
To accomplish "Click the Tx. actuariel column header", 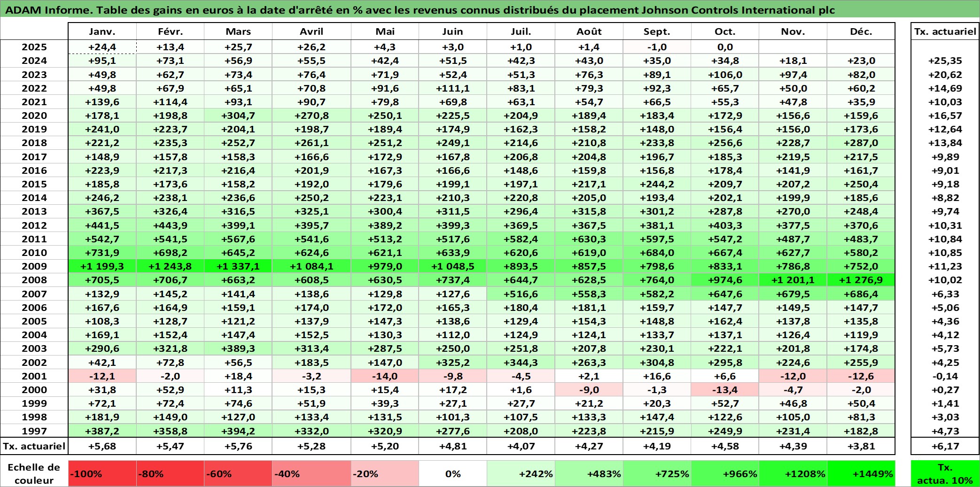I will (945, 31).
